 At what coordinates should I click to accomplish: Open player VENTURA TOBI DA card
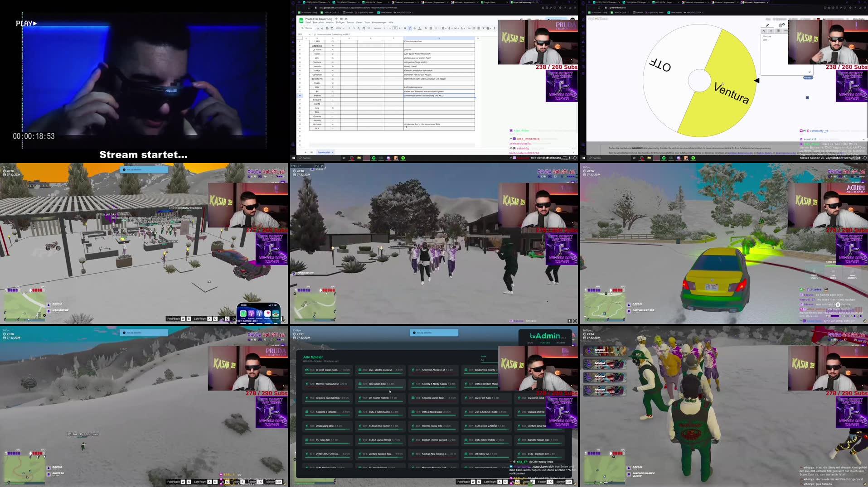click(x=327, y=454)
